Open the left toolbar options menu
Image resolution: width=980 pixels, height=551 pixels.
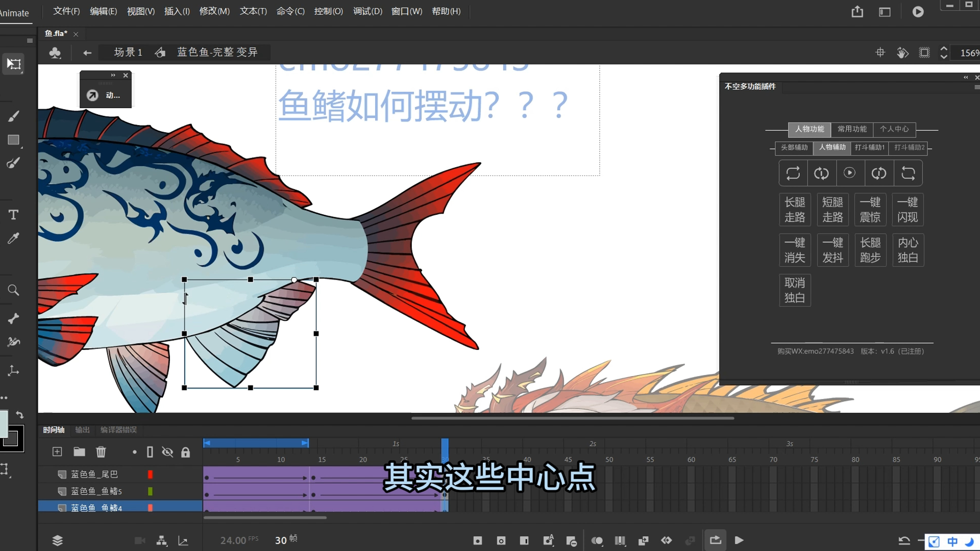click(30, 40)
